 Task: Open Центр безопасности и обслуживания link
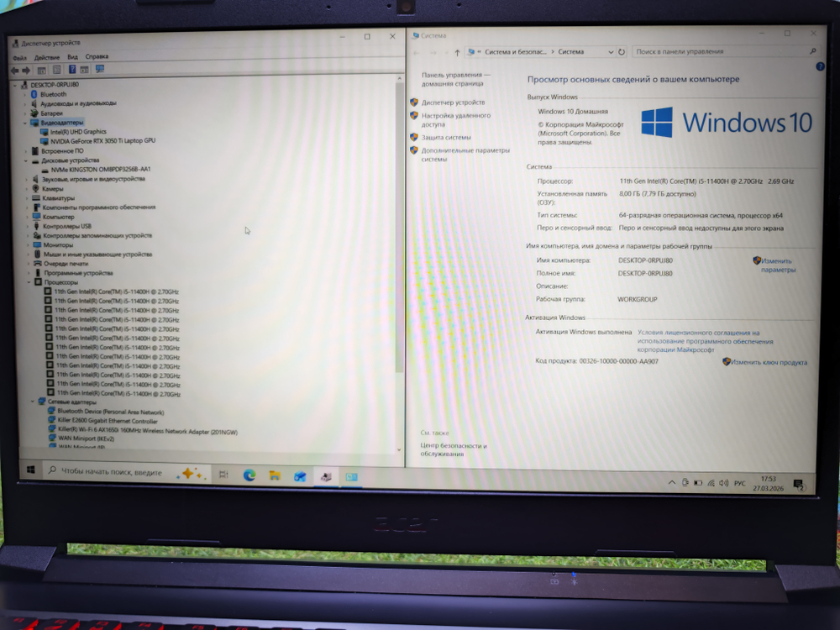tap(454, 449)
